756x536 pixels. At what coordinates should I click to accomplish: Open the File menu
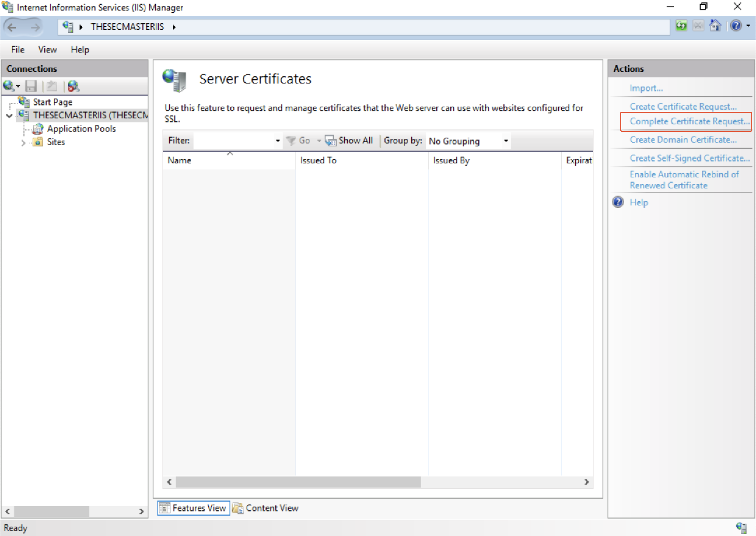(17, 50)
